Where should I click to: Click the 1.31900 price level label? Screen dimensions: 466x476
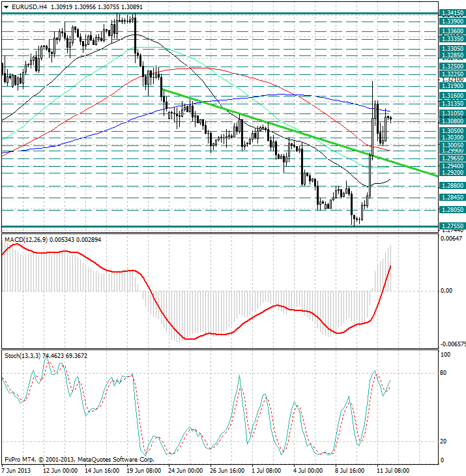pyautogui.click(x=452, y=86)
